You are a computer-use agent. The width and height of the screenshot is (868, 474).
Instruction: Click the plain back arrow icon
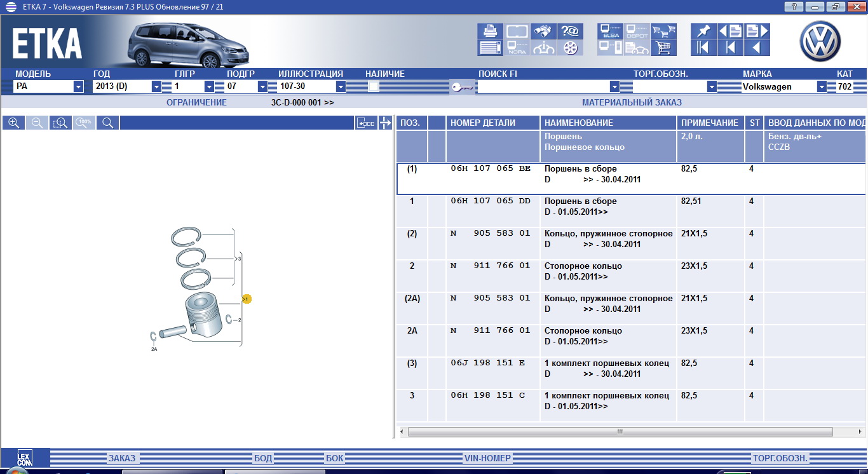click(x=757, y=48)
